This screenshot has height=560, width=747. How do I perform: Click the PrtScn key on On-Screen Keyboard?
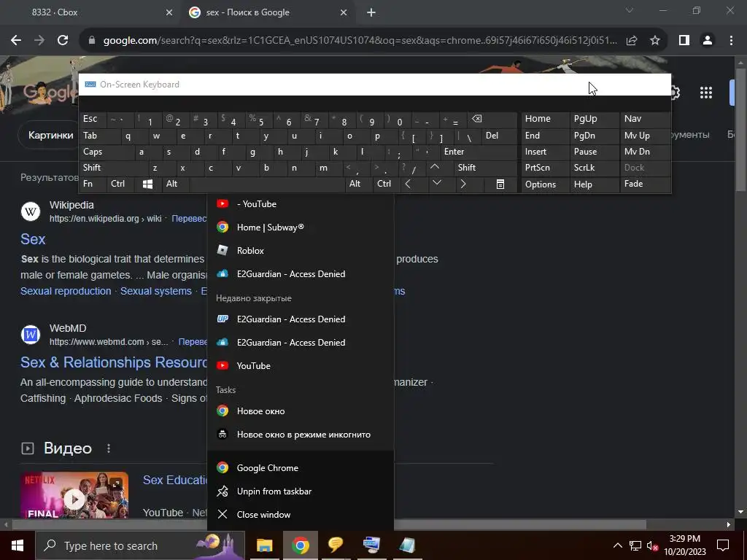[x=546, y=168]
